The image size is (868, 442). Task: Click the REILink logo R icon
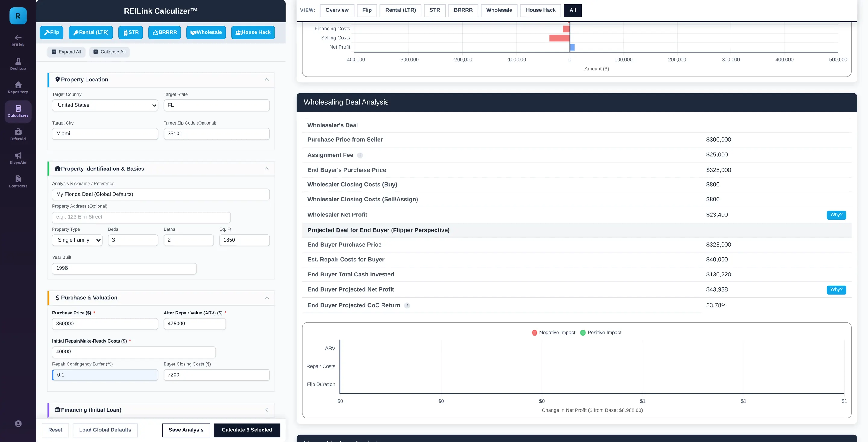tap(18, 16)
